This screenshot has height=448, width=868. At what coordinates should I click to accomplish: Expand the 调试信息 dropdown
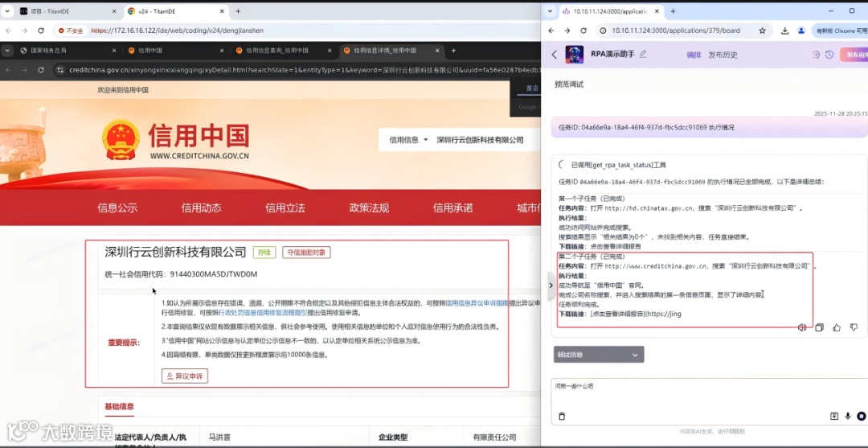click(599, 355)
